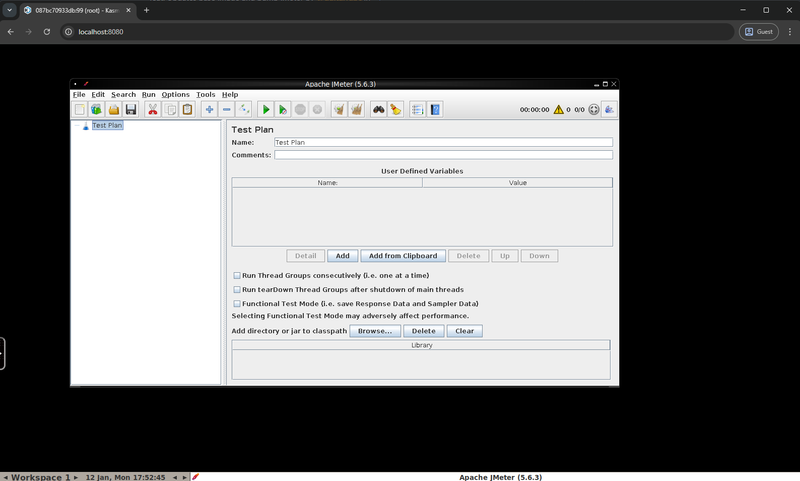Start the test with green play icon
This screenshot has width=800, height=481.
266,109
